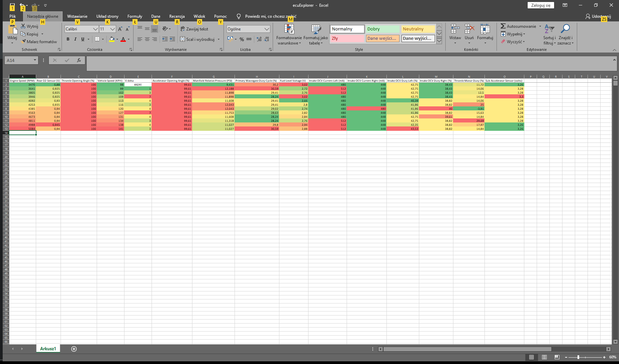Expand the Ogólne number format dropdown
Screen dimensions: 619x364
pos(267,29)
